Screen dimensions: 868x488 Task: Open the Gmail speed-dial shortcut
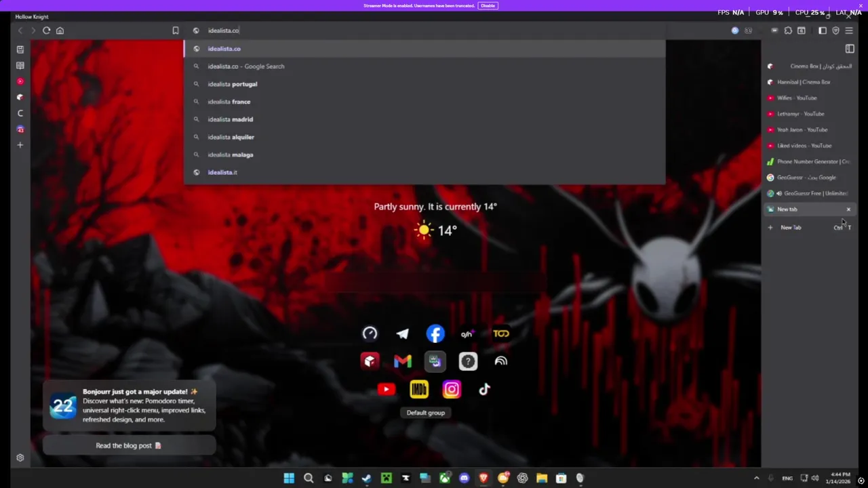click(x=402, y=361)
